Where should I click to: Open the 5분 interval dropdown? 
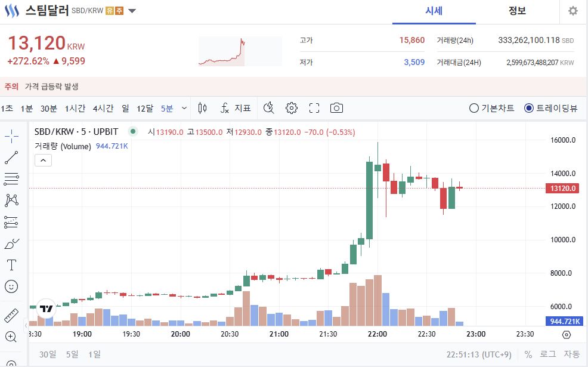coord(173,108)
